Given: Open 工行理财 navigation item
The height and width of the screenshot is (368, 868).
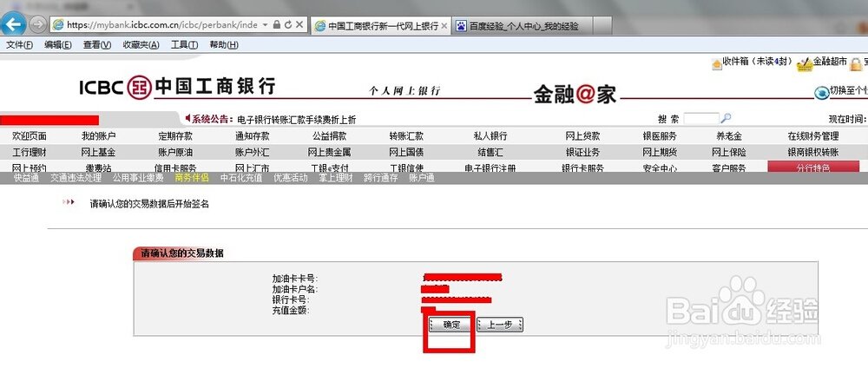Looking at the screenshot, I should [30, 152].
